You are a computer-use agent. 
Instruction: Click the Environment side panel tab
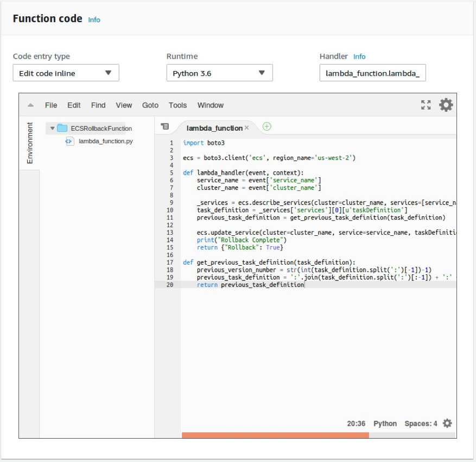coord(30,143)
